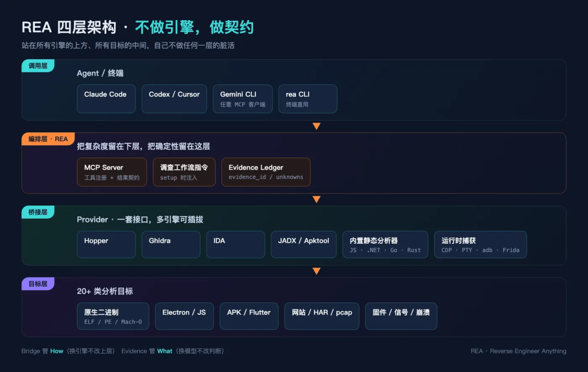Click the "20+ 类分析目标" heading
This screenshot has width=588, height=372.
click(x=105, y=291)
